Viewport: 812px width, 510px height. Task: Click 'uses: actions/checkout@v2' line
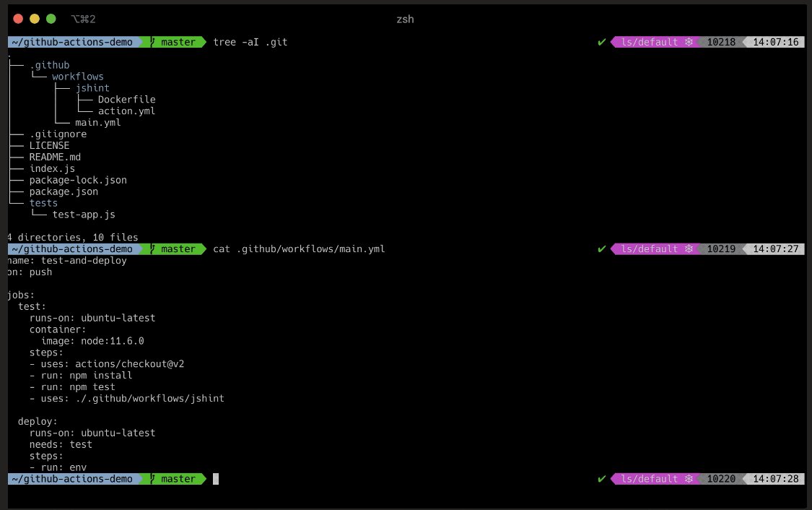pos(107,364)
